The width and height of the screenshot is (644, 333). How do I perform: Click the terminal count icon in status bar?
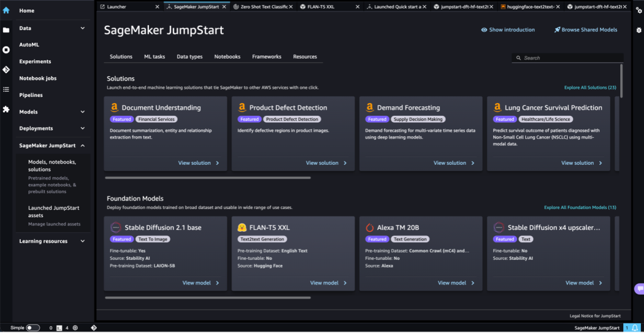[59, 328]
